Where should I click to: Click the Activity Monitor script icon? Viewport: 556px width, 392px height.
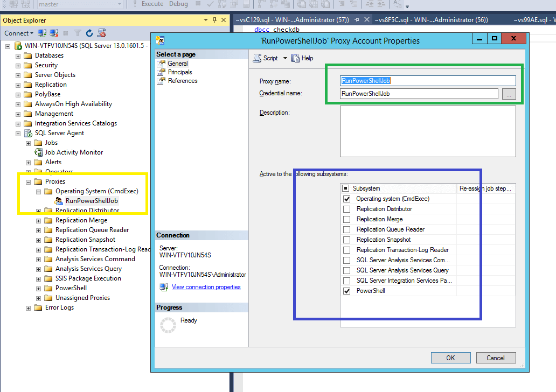coord(102,33)
